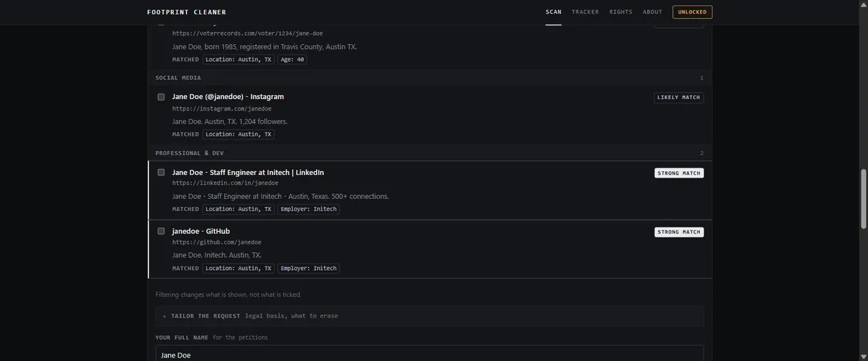The height and width of the screenshot is (361, 868).
Task: Click the Age: 40 tag
Action: tap(292, 60)
